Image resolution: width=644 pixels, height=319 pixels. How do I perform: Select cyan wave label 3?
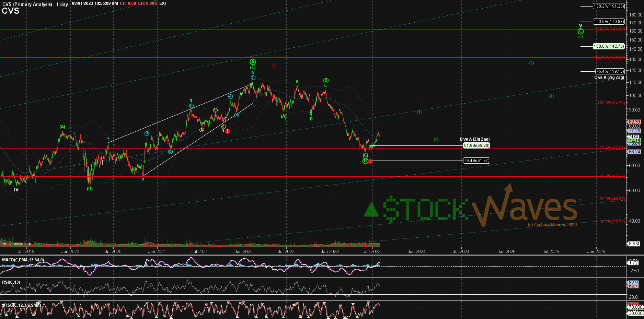191,101
